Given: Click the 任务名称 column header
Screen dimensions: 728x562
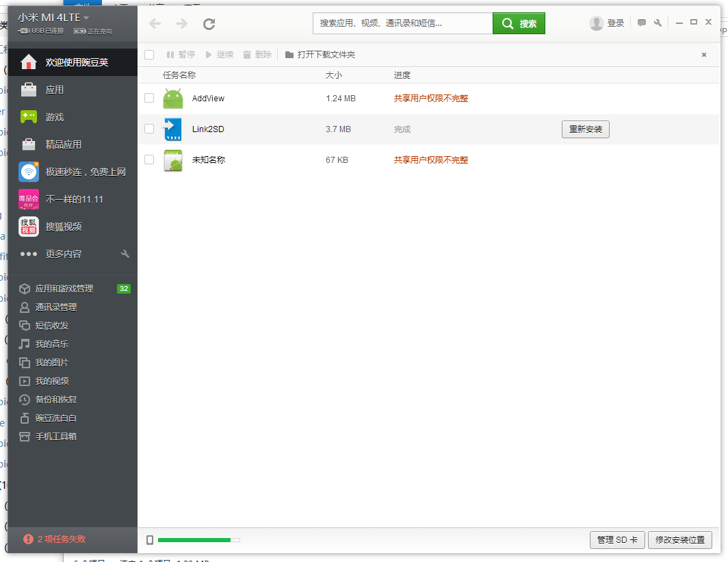Looking at the screenshot, I should click(179, 75).
